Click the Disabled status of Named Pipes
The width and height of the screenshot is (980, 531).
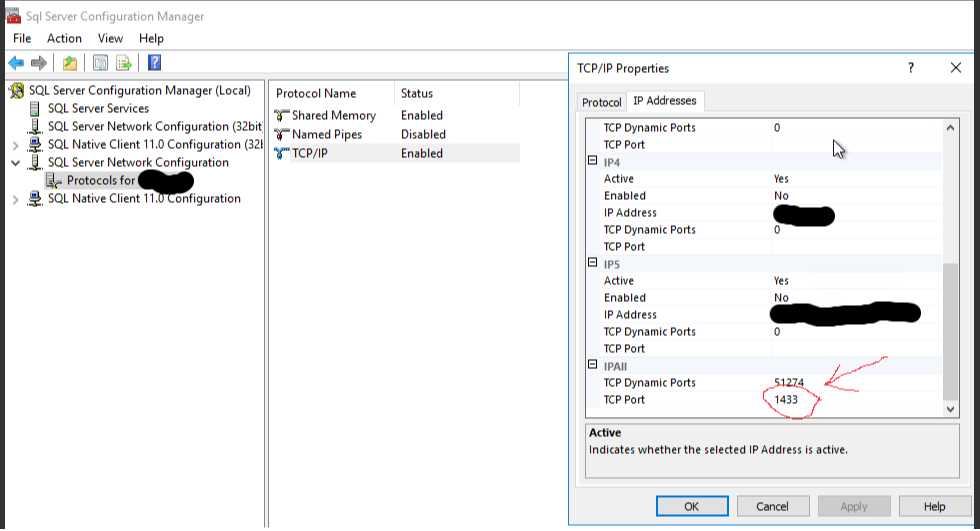tap(423, 134)
